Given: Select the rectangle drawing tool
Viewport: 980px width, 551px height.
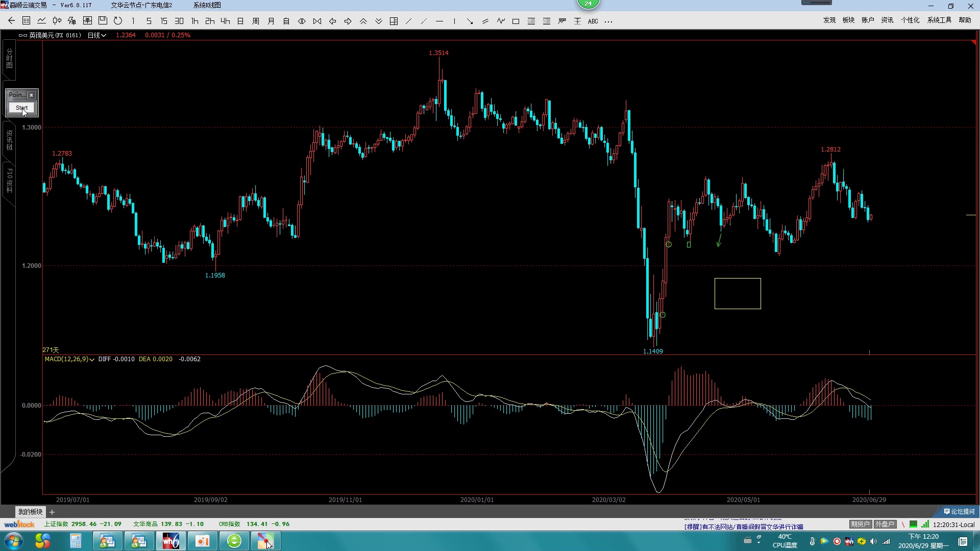Looking at the screenshot, I should click(x=516, y=21).
